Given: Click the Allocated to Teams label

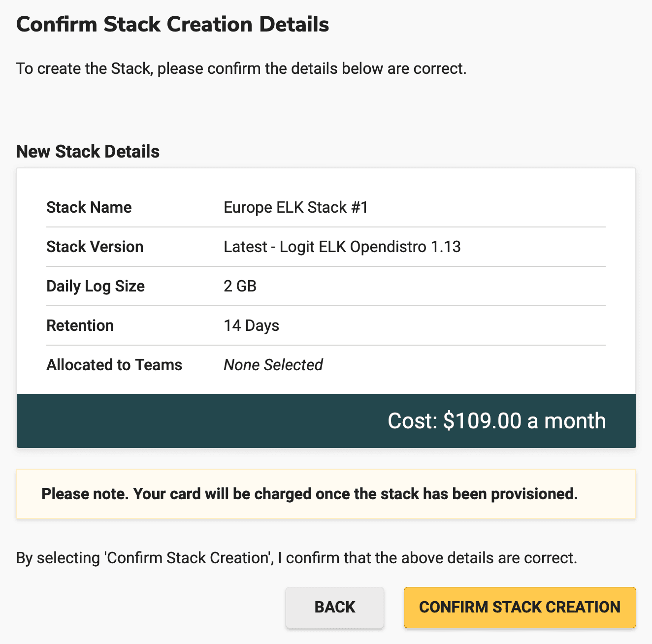Looking at the screenshot, I should (114, 365).
